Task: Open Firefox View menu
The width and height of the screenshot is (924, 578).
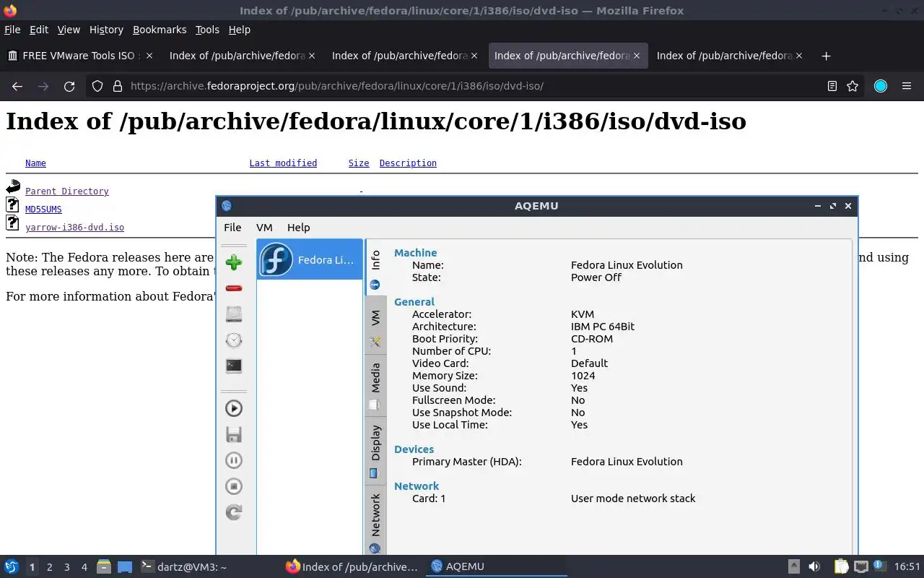Action: coord(69,30)
